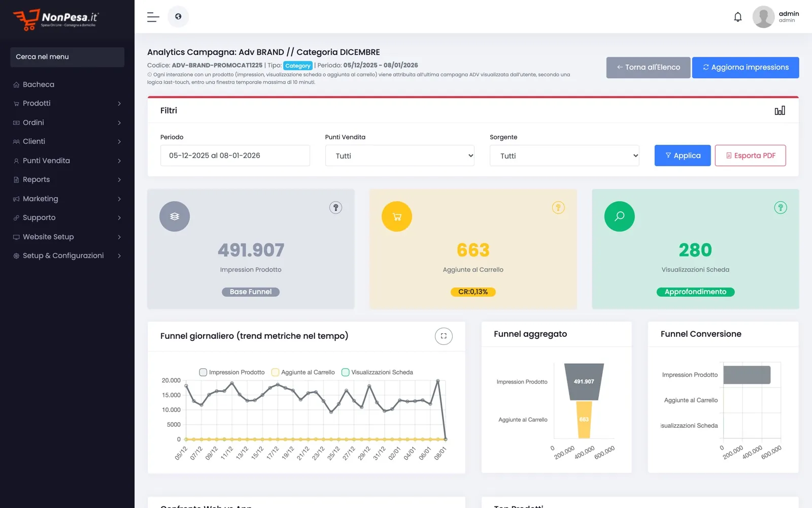Open Setup & Configurazioni menu
The width and height of the screenshot is (812, 508).
click(67, 256)
